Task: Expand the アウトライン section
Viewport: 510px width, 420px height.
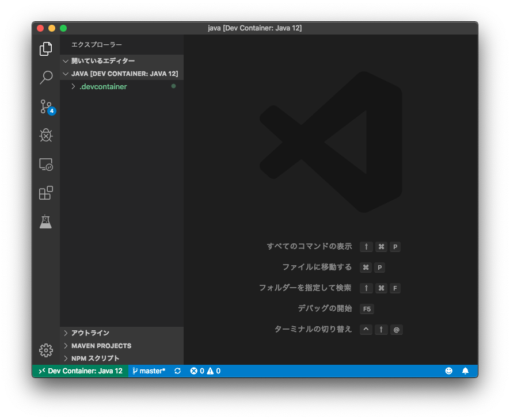Action: pyautogui.click(x=121, y=333)
